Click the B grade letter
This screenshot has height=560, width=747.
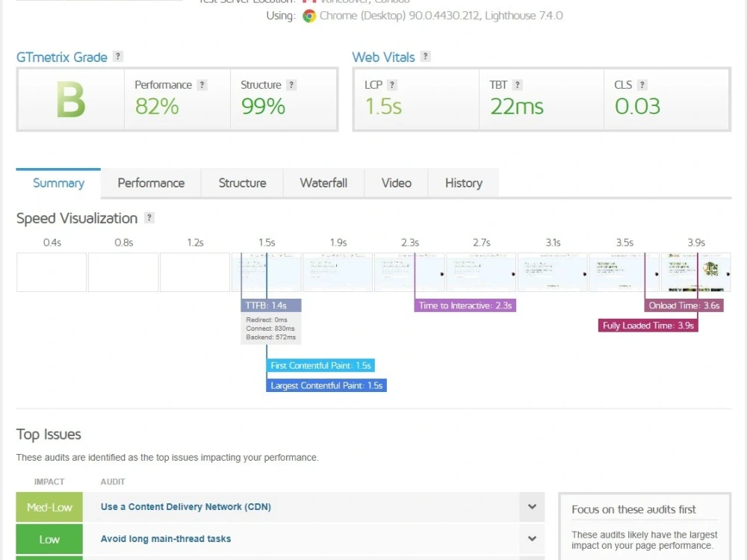[71, 99]
